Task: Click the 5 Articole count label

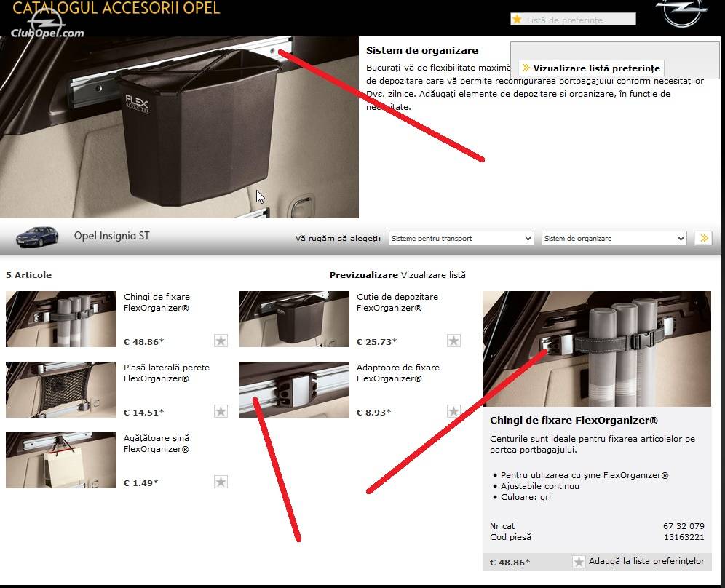Action: click(x=28, y=275)
